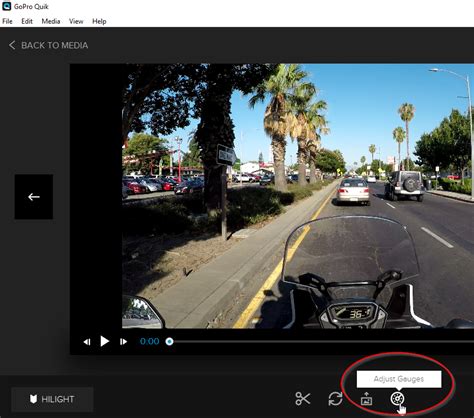Open the Help menu
This screenshot has width=474, height=418.
(x=99, y=21)
